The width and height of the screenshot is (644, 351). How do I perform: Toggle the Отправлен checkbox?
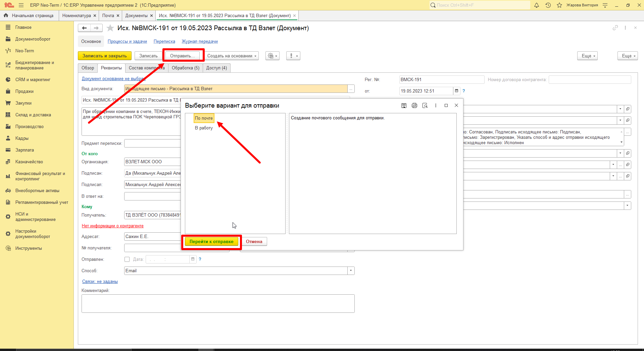click(127, 259)
